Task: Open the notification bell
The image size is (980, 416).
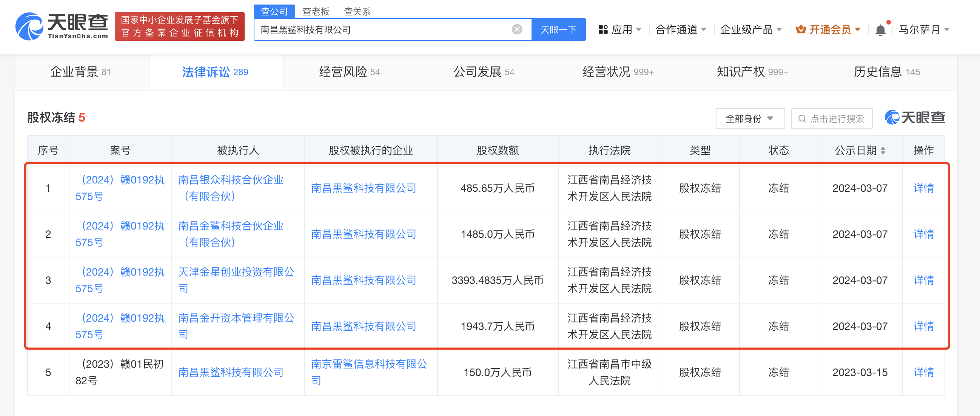Action: [x=880, y=30]
